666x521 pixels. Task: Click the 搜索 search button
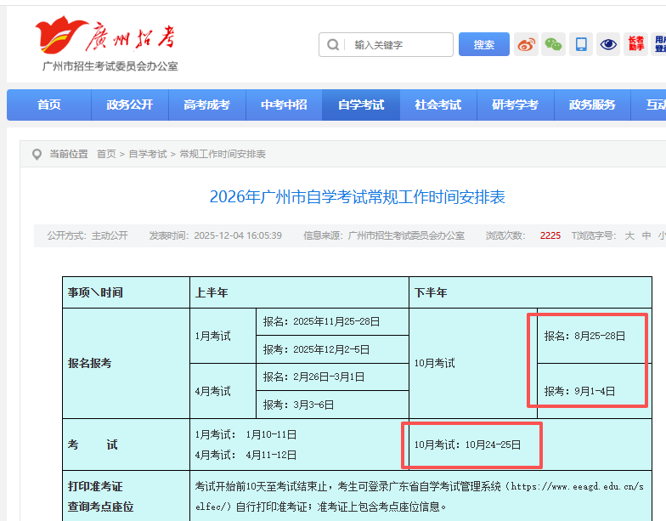484,45
